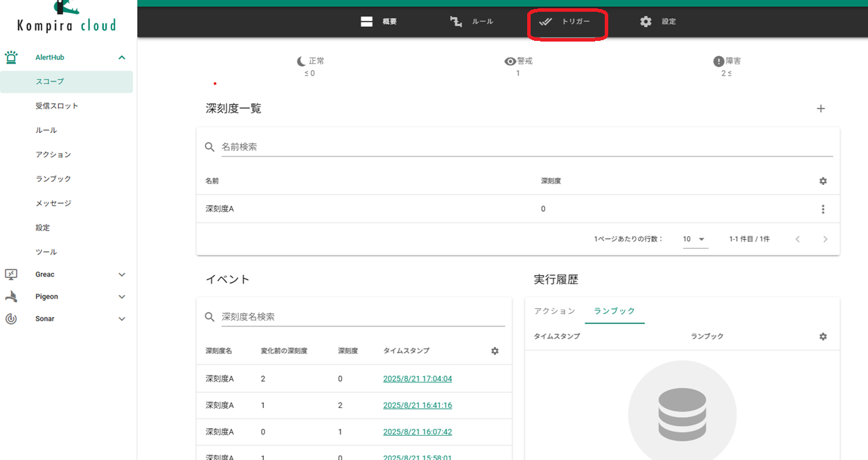Go to next page arrow in 深刻度一覧
Screen dimensions: 868x460
(x=825, y=239)
